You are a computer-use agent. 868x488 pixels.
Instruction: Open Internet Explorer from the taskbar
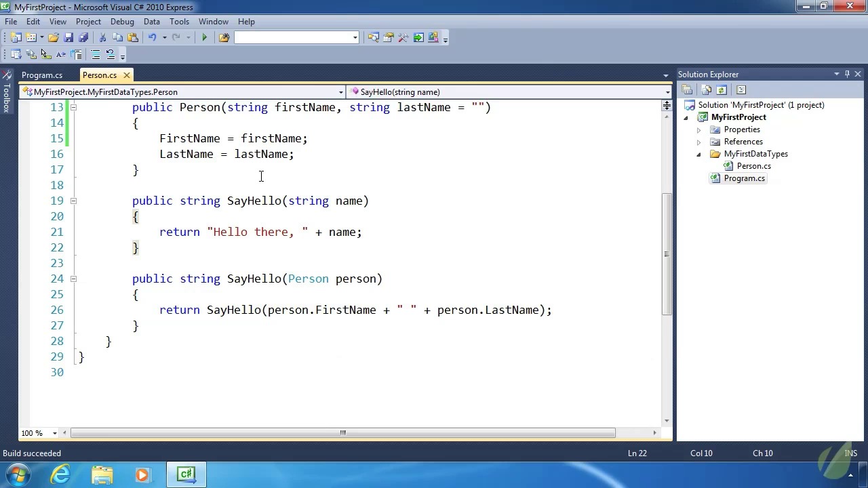pos(61,474)
